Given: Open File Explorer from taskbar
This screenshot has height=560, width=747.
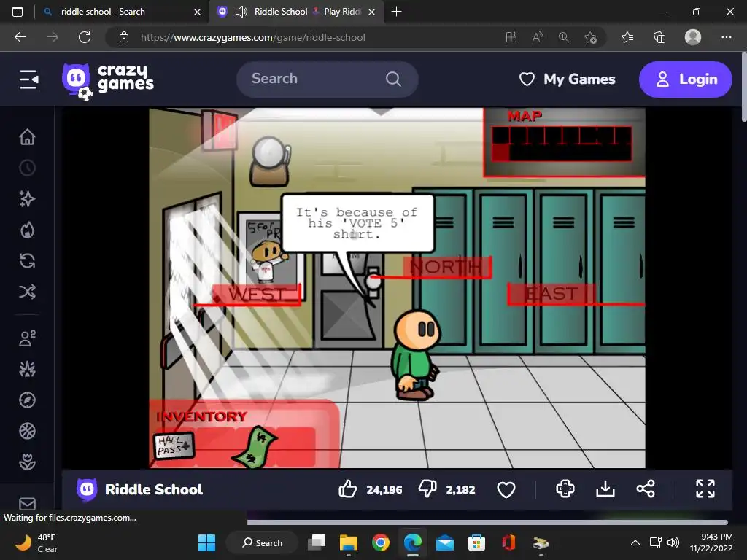Looking at the screenshot, I should pyautogui.click(x=348, y=542).
